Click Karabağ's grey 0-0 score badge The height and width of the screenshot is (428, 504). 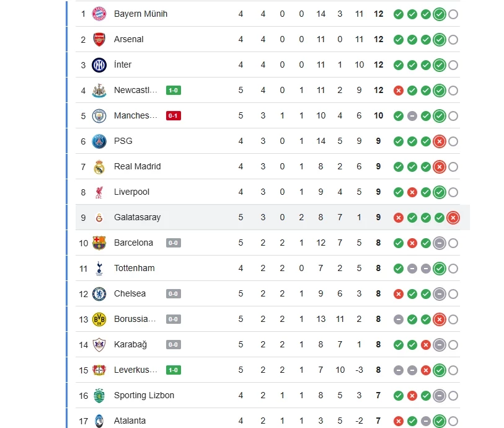click(x=174, y=345)
